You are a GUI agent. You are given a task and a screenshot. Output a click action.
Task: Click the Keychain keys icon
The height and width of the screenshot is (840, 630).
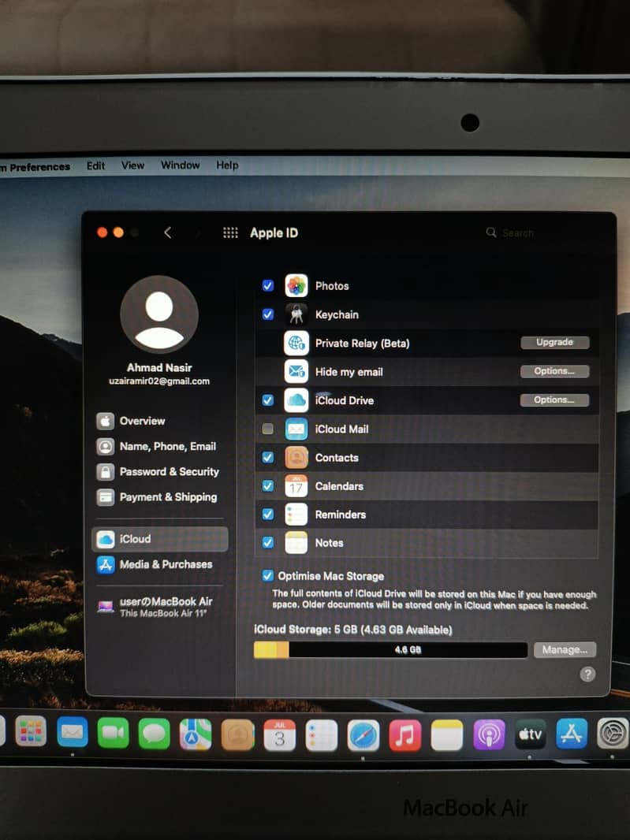tap(296, 314)
